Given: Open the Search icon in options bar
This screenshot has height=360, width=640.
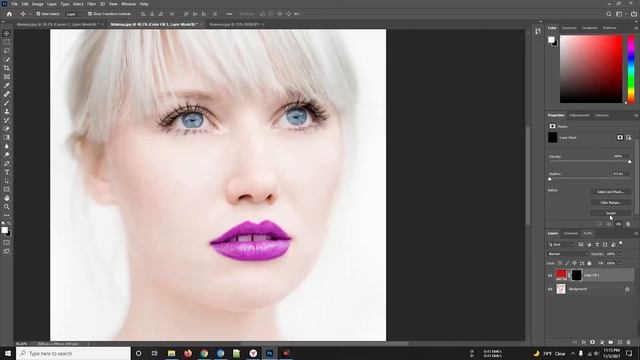Looking at the screenshot, I should [x=609, y=14].
